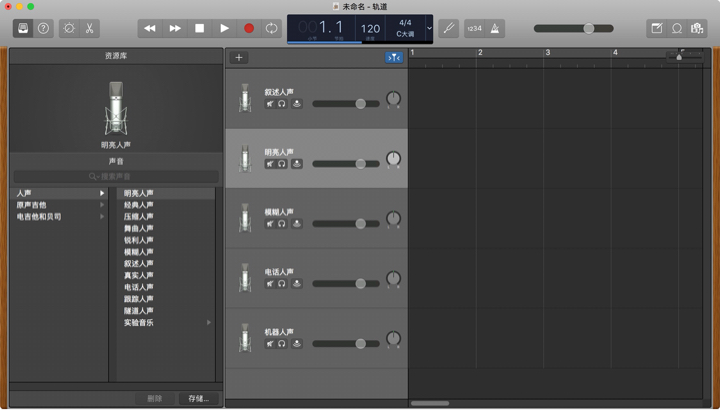This screenshot has height=410, width=720.
Task: Open the scissors Editors button
Action: point(90,28)
